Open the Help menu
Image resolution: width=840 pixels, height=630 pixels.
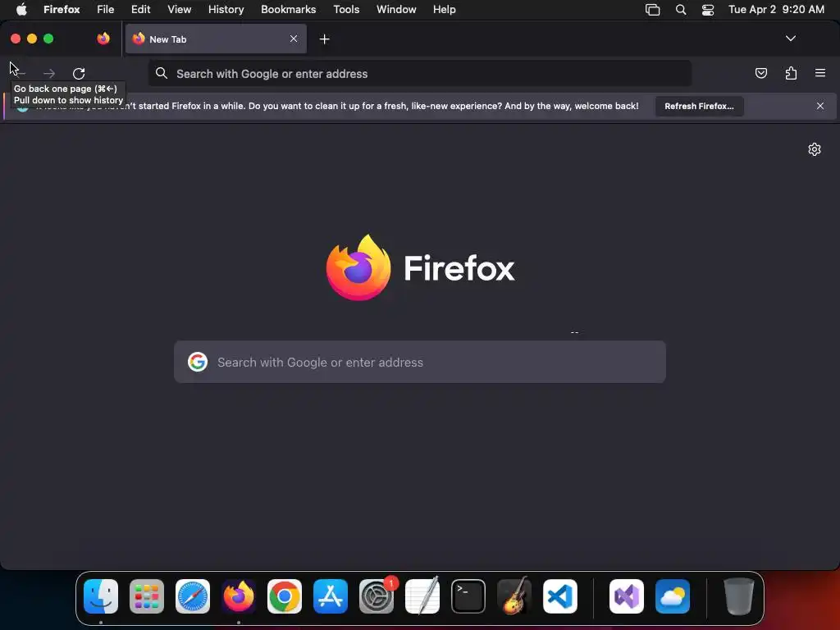(444, 9)
